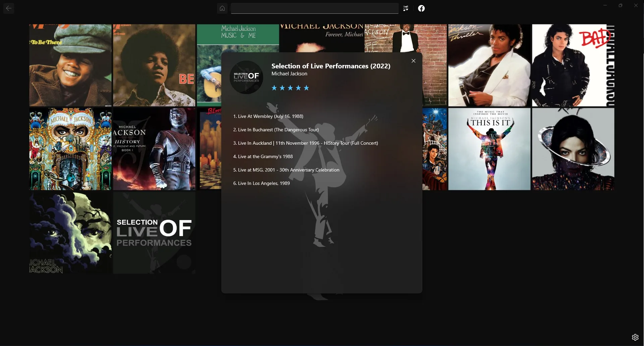
Task: Open Bad album cover
Action: (x=573, y=65)
